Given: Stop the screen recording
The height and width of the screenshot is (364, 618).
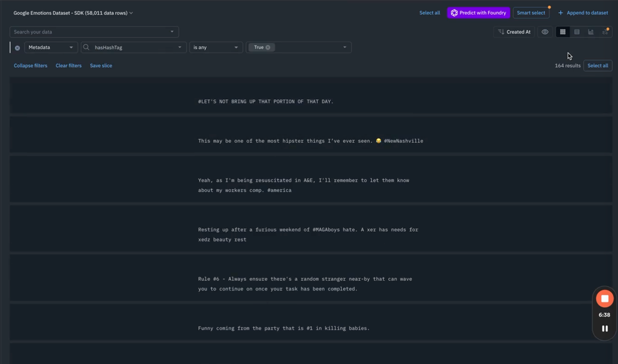Looking at the screenshot, I should click(604, 298).
